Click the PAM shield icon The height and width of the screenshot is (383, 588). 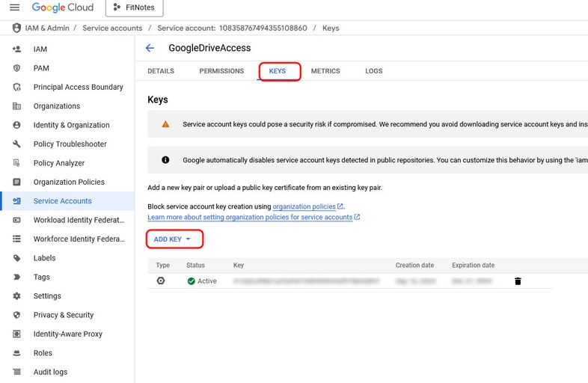17,68
